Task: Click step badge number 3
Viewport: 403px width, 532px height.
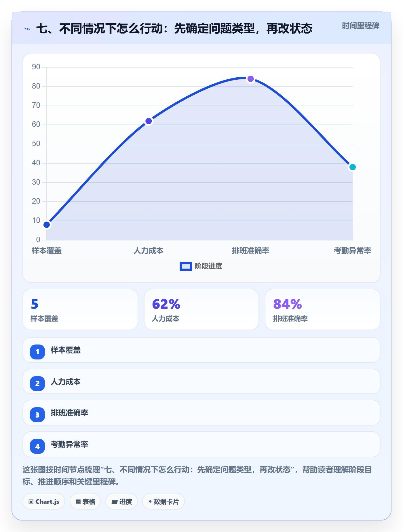Action: (x=37, y=415)
